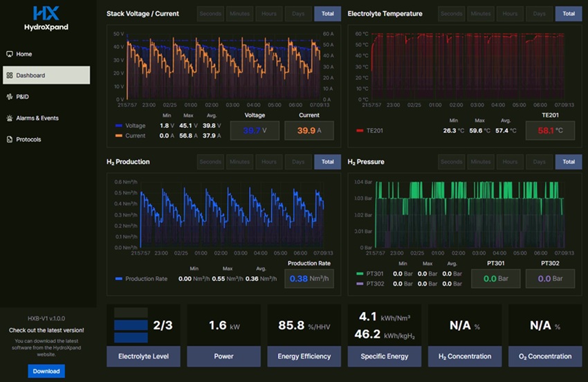Click the Specific Energy tile label

(x=384, y=356)
